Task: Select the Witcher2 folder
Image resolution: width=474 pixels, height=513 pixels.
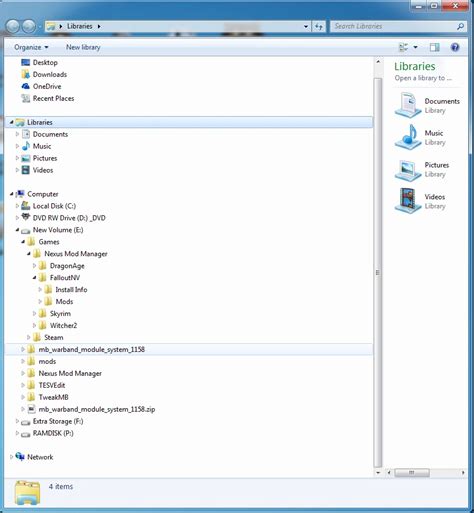Action: click(x=63, y=325)
